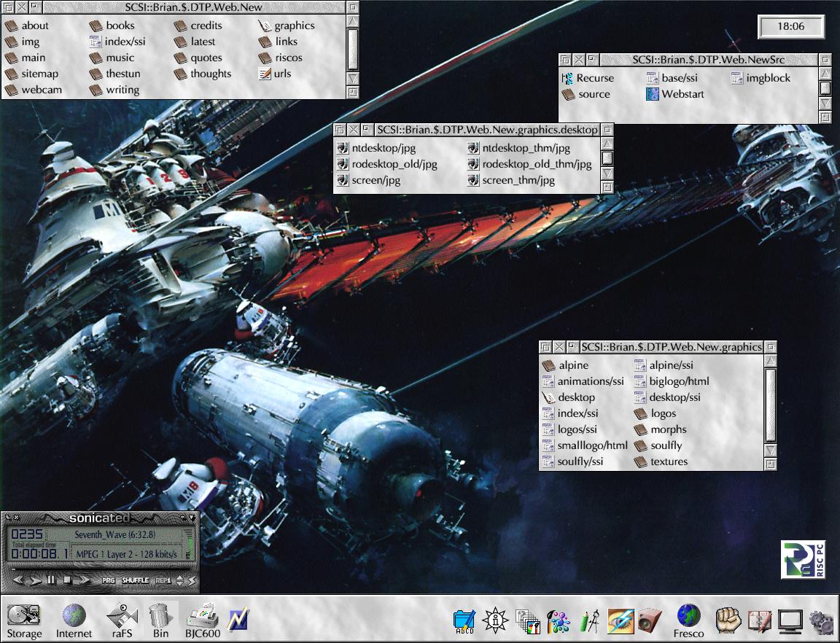
Task: Adjust the VOL volume bar in sonicated player
Action: click(x=188, y=544)
